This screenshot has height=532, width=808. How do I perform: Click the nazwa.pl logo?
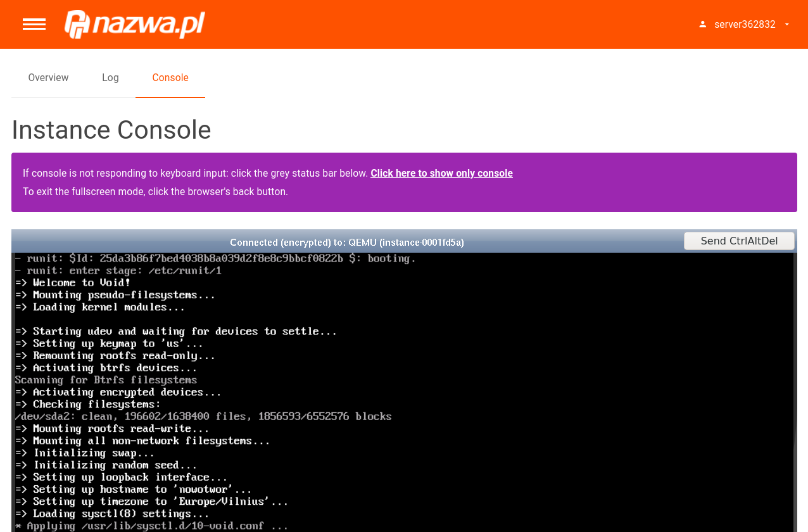point(135,24)
